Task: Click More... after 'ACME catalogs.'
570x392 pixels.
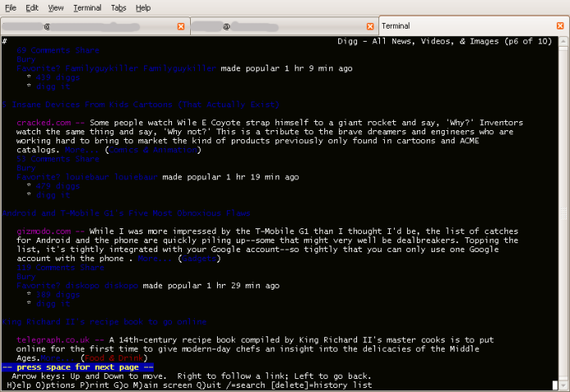Action: 82,150
